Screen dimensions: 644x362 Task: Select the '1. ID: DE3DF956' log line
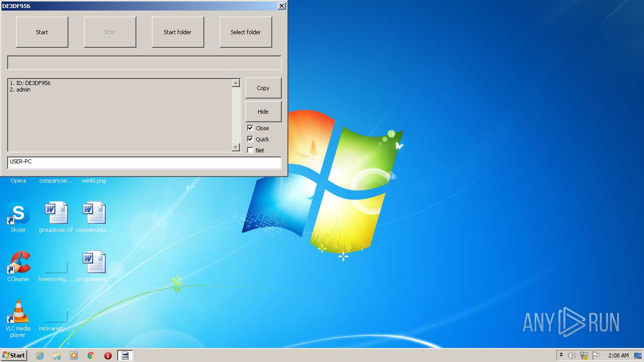pos(30,83)
